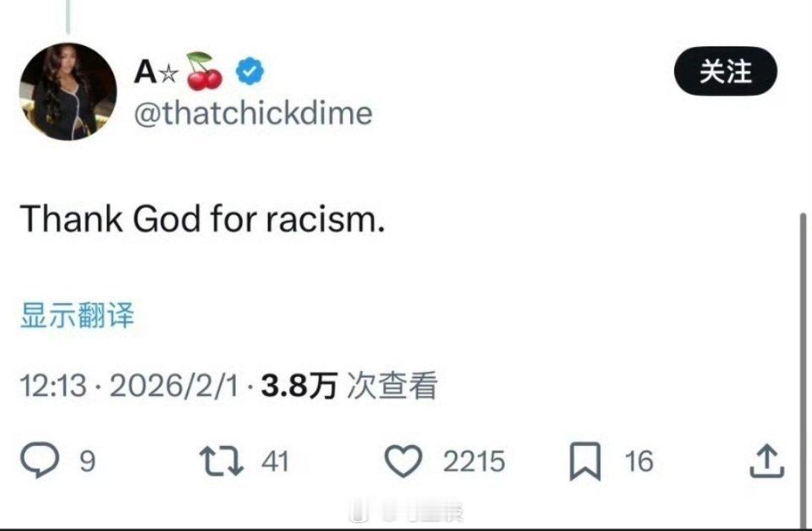The width and height of the screenshot is (812, 531).
Task: Click the tweet text "Thank God for racism."
Action: pos(203,220)
